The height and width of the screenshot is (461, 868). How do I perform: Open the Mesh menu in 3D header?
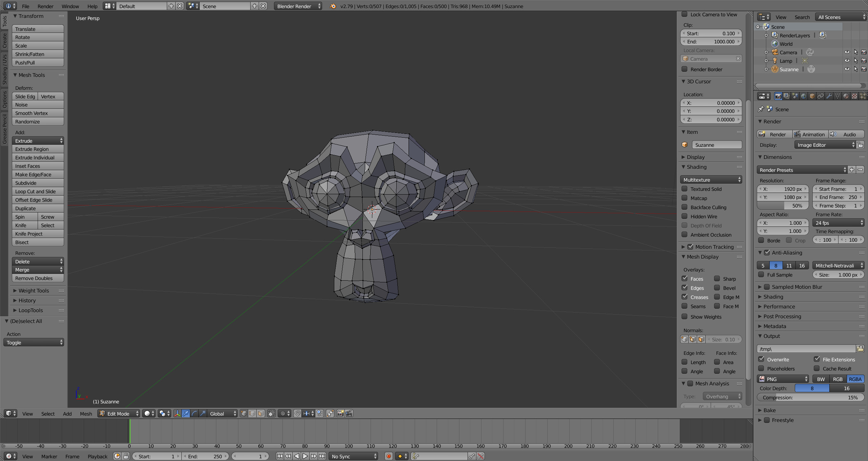pos(86,414)
